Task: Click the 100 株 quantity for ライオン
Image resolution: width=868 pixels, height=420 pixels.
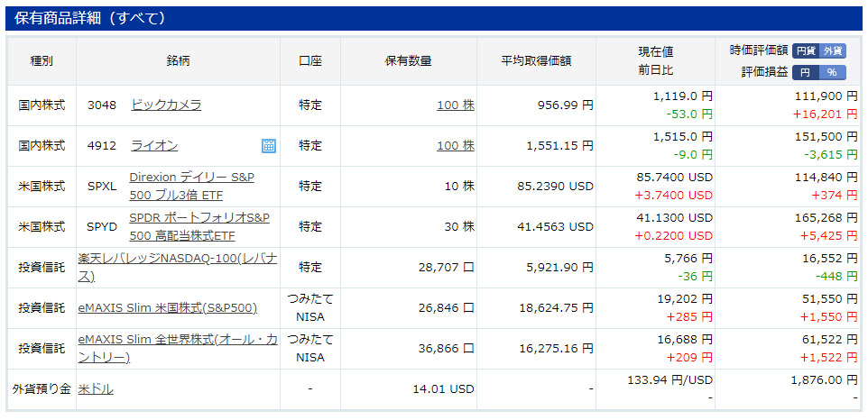Action: click(455, 146)
